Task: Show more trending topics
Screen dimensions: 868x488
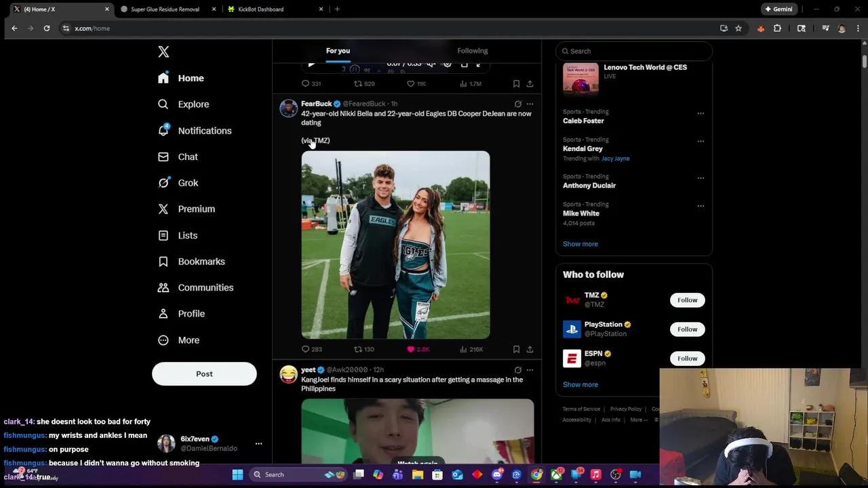Action: 580,244
